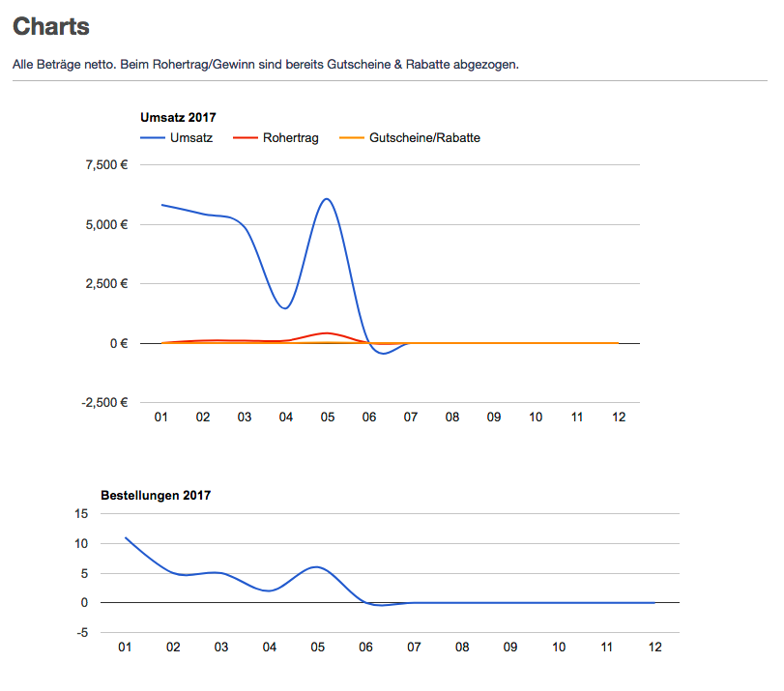Click month "12" on the Umsatz chart axis

pos(619,417)
